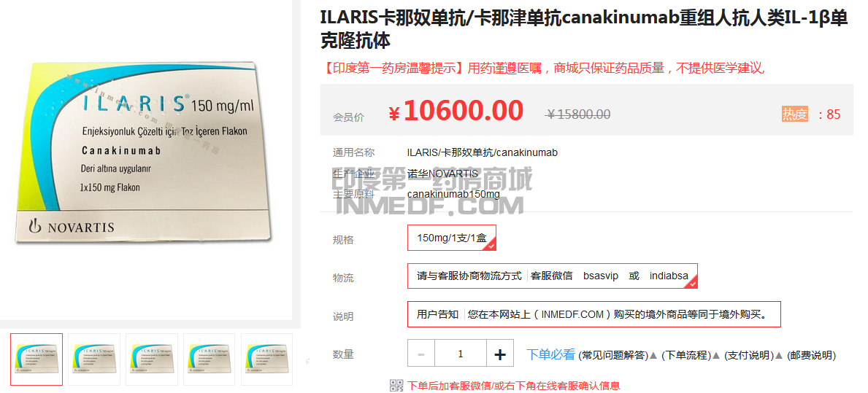868x393 pixels.
Task: Expand the 下单流程 section
Action: [686, 355]
